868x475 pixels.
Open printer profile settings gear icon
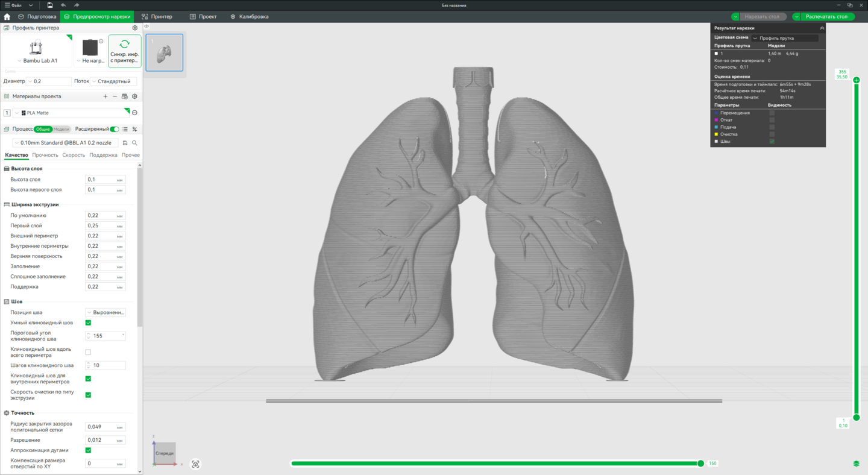pos(134,28)
